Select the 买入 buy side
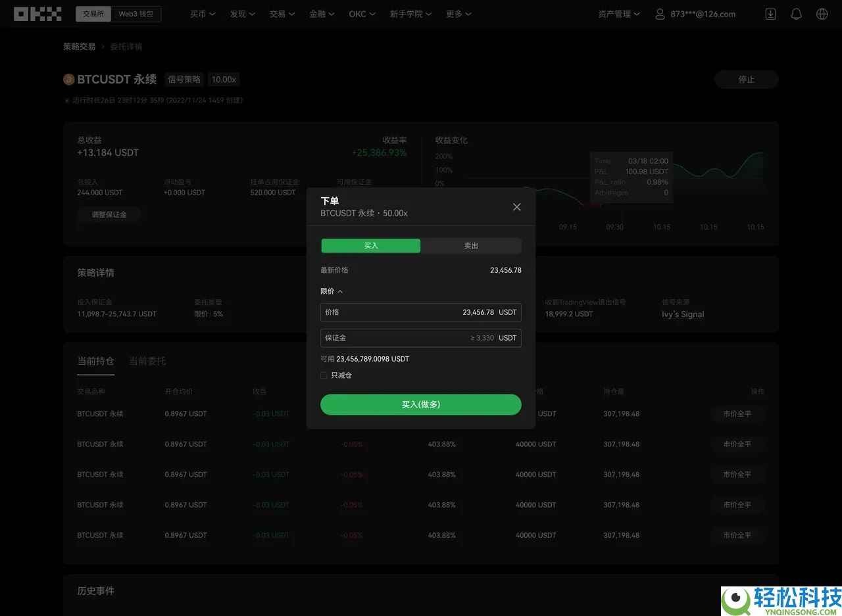This screenshot has height=616, width=842. point(371,246)
